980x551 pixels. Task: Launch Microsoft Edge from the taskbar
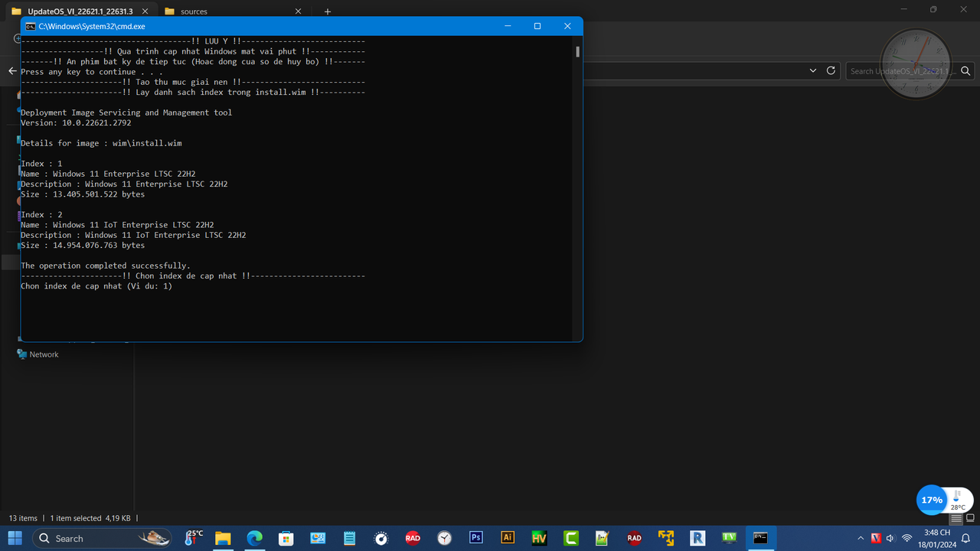[x=254, y=538]
